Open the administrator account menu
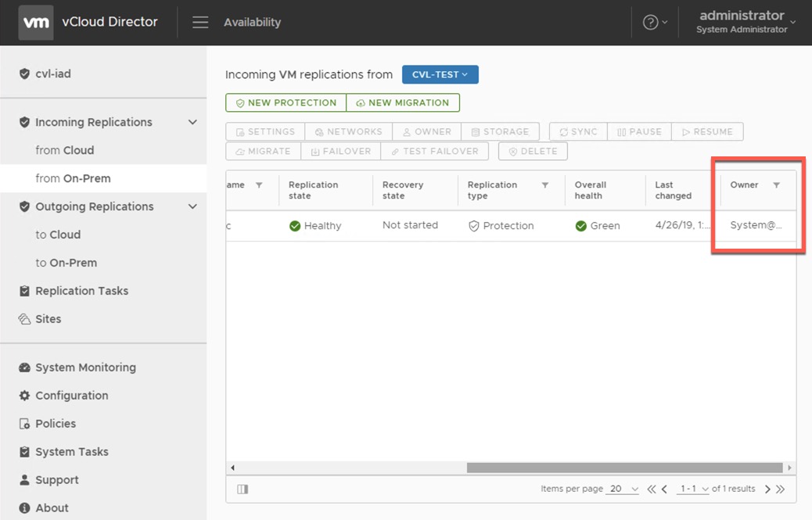 point(743,22)
